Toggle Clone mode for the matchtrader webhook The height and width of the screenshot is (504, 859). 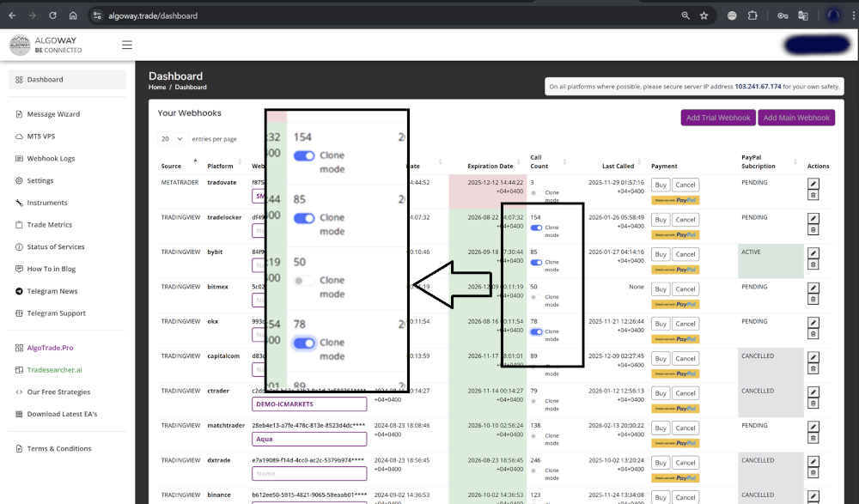pos(535,436)
